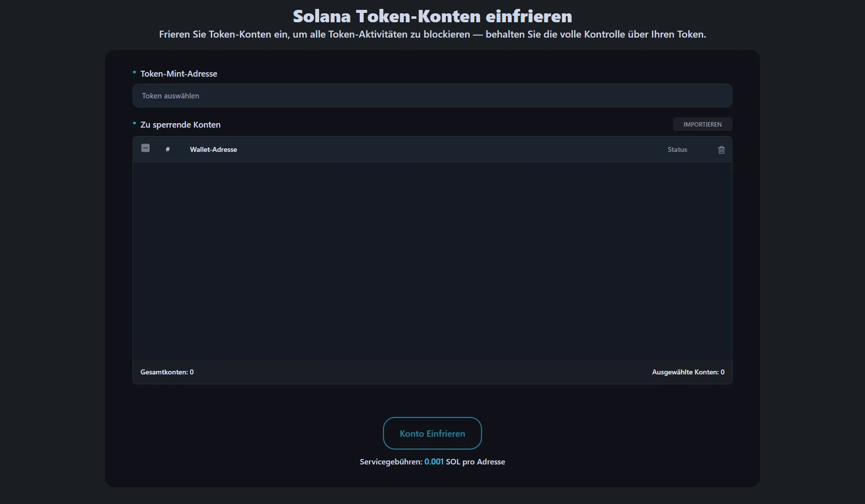
Task: Click the # column header
Action: (168, 149)
